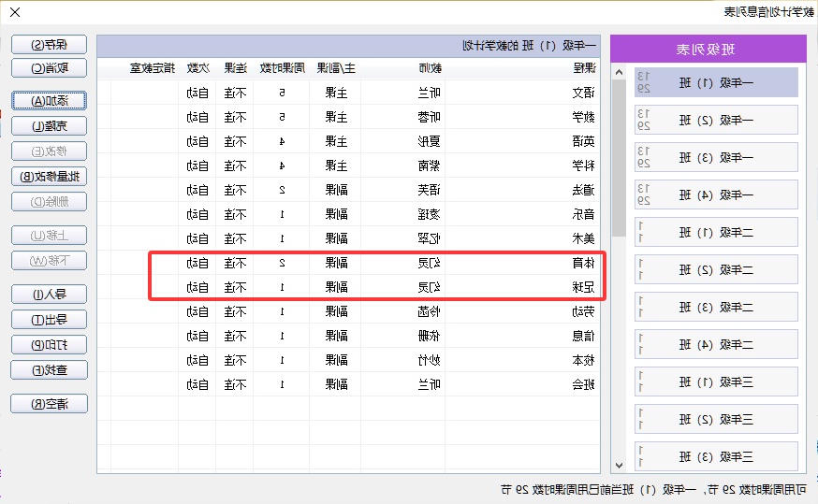818x504 pixels.
Task: Select class 二年级(1)班 in class list
Action: [716, 232]
